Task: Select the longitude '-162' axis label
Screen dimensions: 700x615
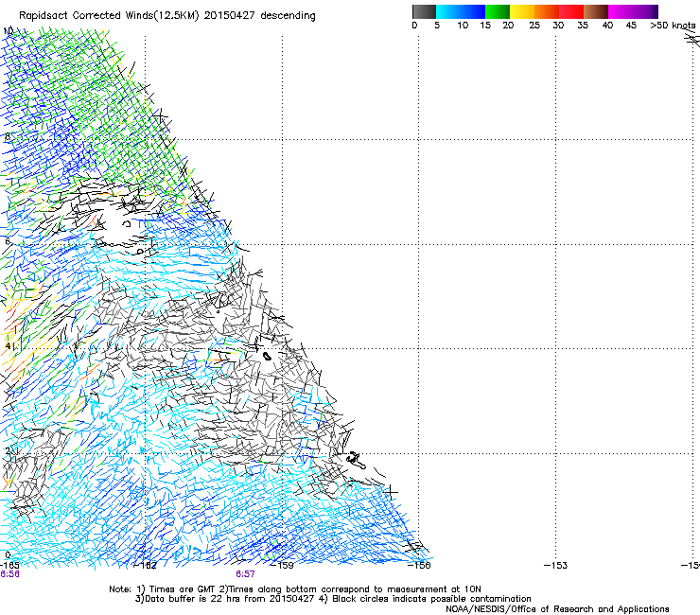Action: point(145,566)
